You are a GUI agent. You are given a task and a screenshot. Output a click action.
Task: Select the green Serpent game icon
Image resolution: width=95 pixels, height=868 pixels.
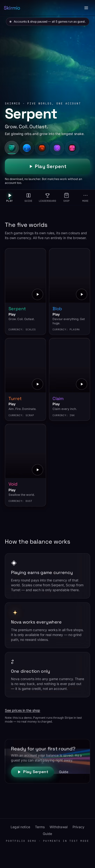point(12,148)
